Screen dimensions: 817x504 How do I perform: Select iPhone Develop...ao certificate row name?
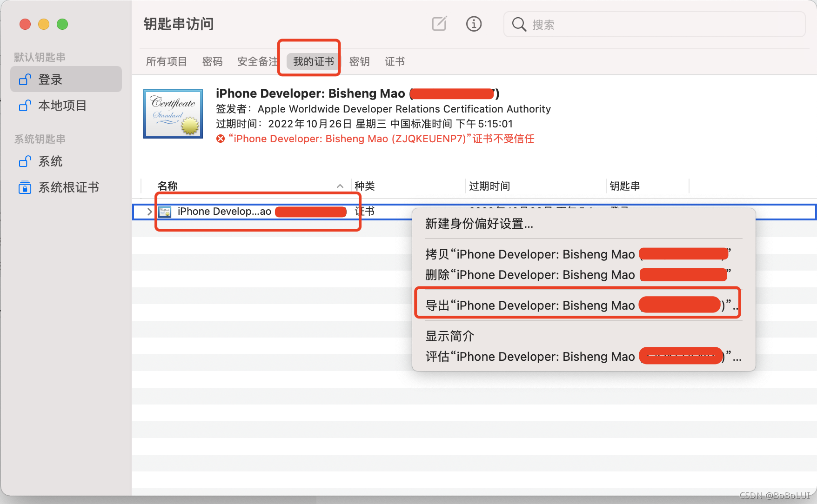click(224, 212)
